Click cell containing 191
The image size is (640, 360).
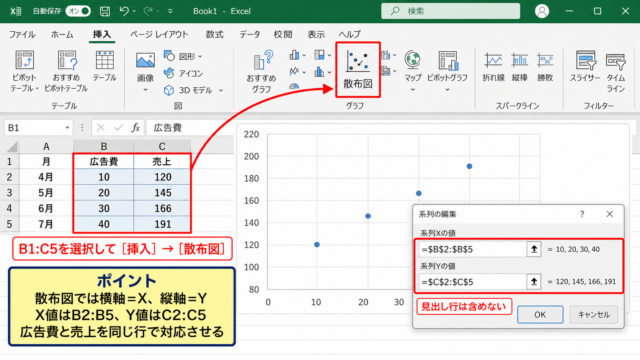[x=162, y=224]
